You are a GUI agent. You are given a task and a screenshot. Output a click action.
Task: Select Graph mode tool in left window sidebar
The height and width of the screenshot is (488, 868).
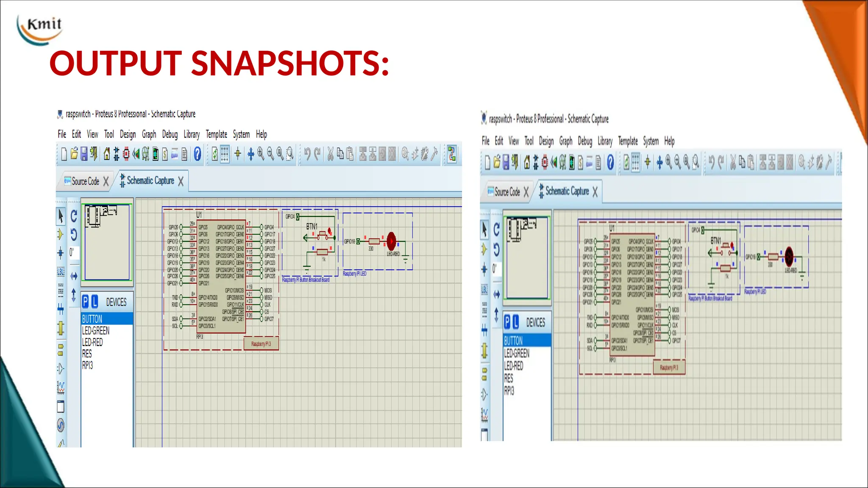(x=61, y=387)
